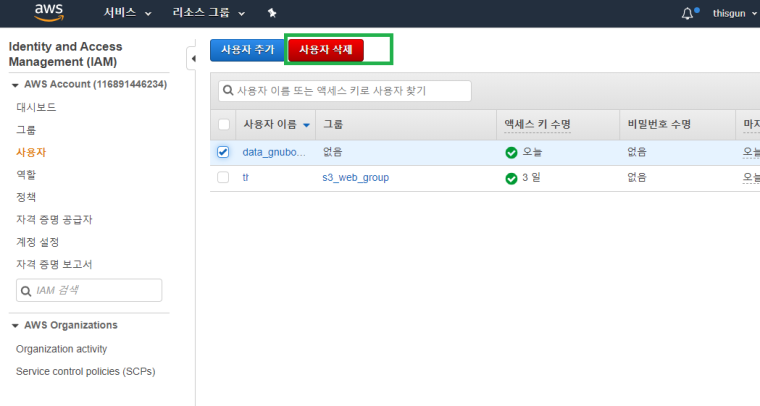Image resolution: width=760 pixels, height=406 pixels.
Task: Open the tr user link
Action: tap(245, 177)
